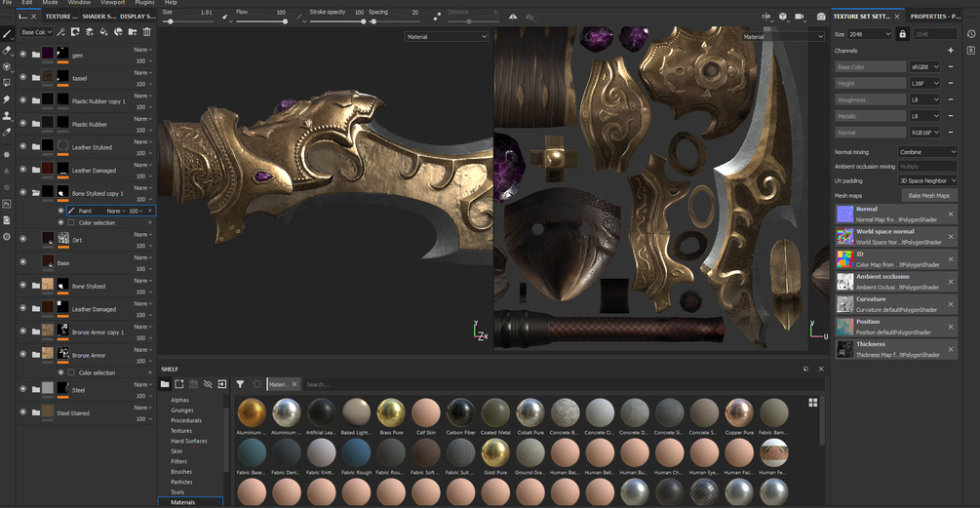Click the shelf import resources icon
The height and width of the screenshot is (508, 980).
pyautogui.click(x=222, y=384)
